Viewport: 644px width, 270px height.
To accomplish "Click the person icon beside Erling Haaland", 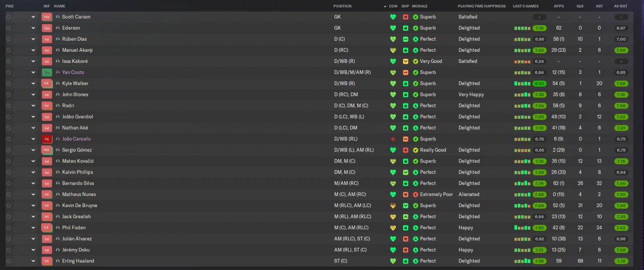I will pos(58,261).
